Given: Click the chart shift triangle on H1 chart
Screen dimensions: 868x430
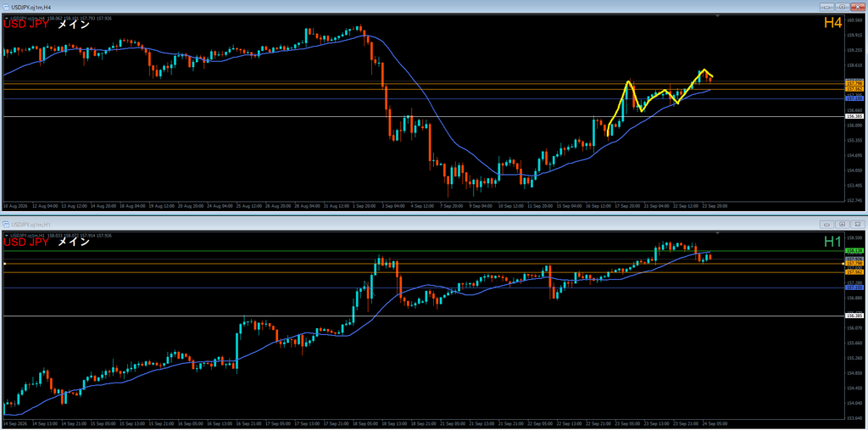Looking at the screenshot, I should tap(717, 234).
